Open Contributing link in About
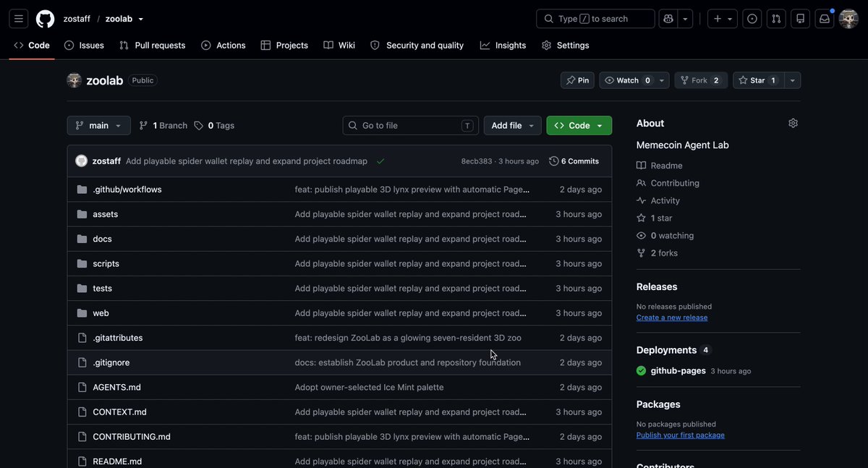The width and height of the screenshot is (868, 468). coord(668,183)
